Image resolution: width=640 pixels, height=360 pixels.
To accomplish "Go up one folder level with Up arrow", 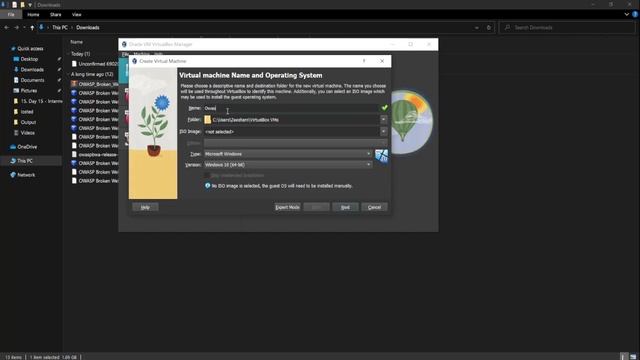I will (32, 28).
